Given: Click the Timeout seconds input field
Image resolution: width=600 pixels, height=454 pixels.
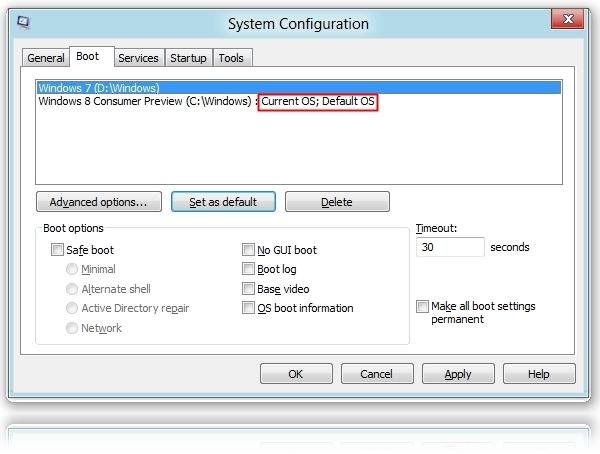Looking at the screenshot, I should pos(450,247).
